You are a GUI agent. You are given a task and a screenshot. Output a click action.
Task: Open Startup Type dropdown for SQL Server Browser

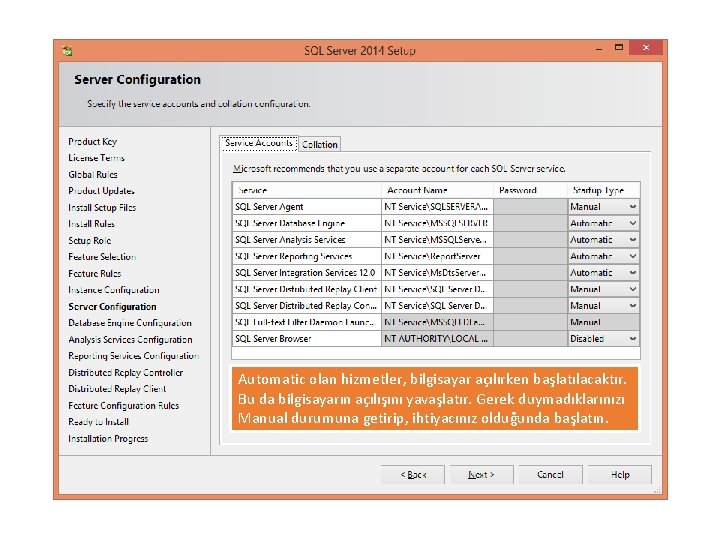(x=633, y=339)
